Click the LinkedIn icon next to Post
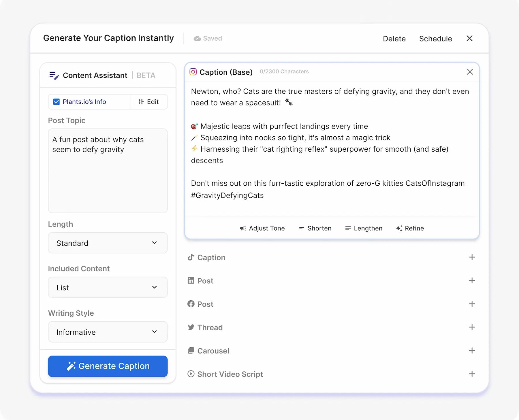This screenshot has width=519, height=420. click(x=191, y=280)
